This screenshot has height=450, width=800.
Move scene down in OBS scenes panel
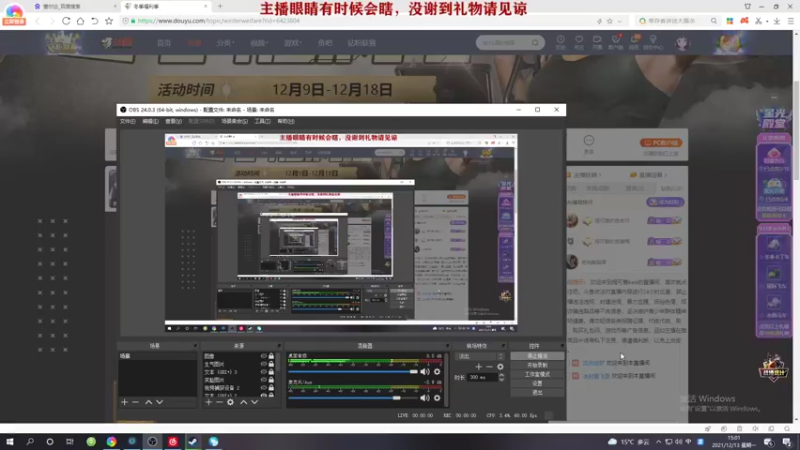[160, 402]
